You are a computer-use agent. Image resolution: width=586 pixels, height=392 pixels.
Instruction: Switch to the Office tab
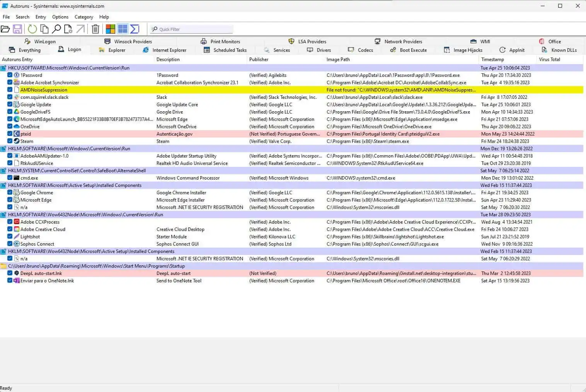click(550, 41)
